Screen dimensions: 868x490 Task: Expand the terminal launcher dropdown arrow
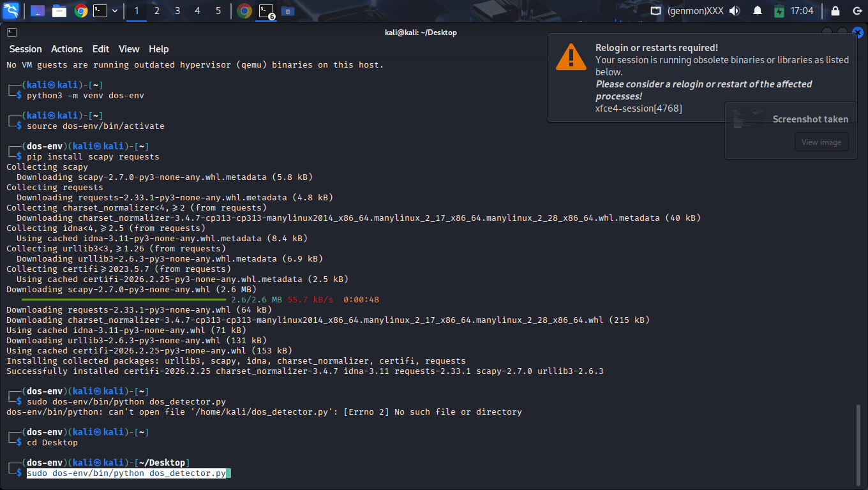(x=115, y=11)
